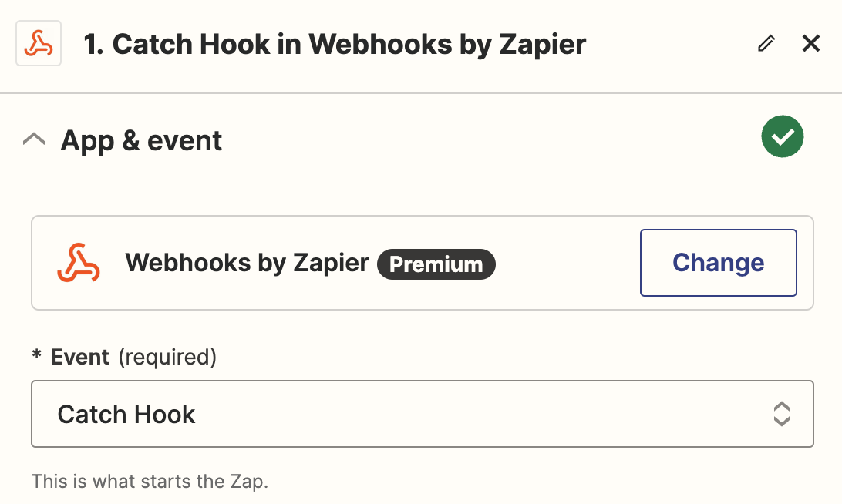
Task: Click the green checkmark status icon
Action: tap(783, 136)
